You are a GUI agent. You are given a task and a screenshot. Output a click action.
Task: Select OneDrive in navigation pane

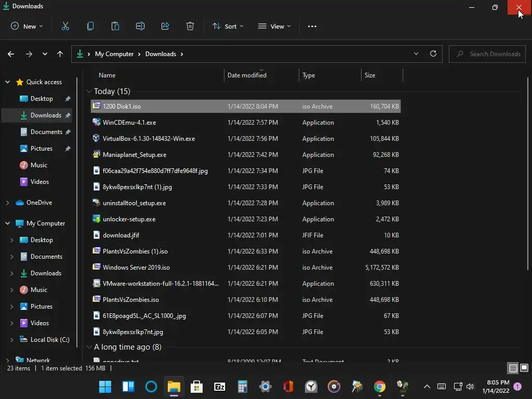coord(39,203)
